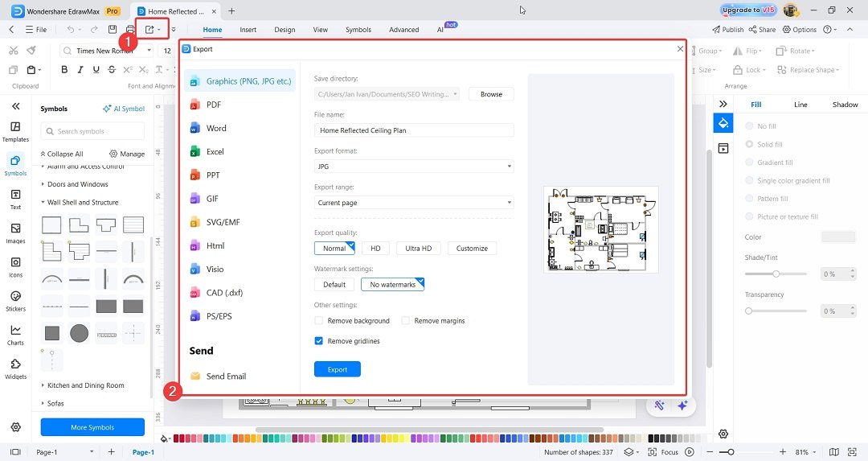Collapse the right format panel
This screenshot has height=461, width=868.
click(x=723, y=104)
